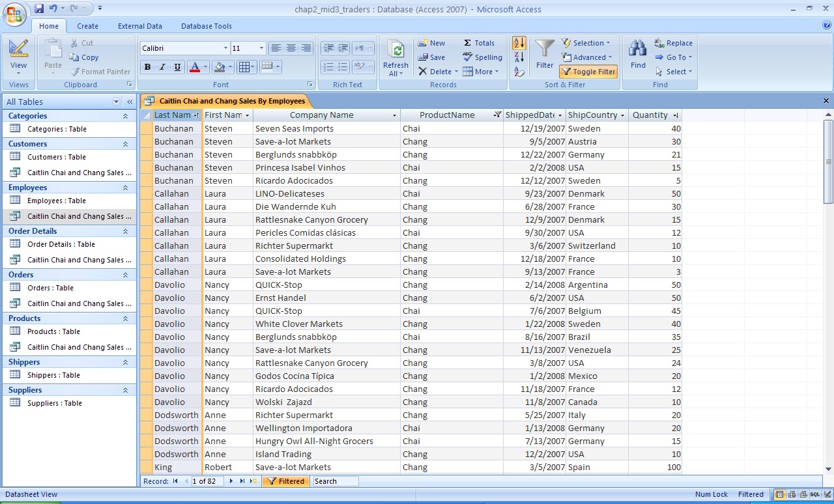
Task: Collapse the Shippers group
Action: tap(125, 362)
